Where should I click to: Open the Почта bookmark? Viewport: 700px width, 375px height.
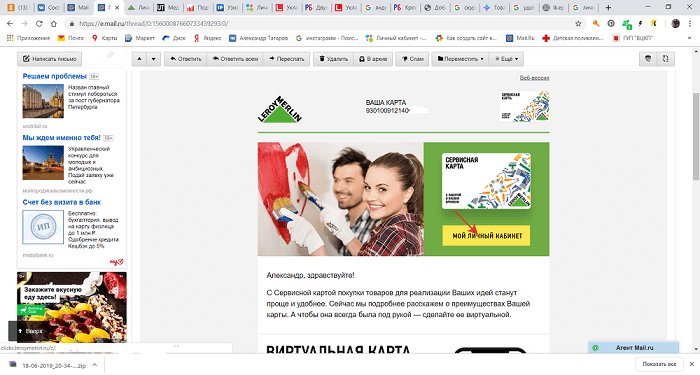[x=71, y=38]
